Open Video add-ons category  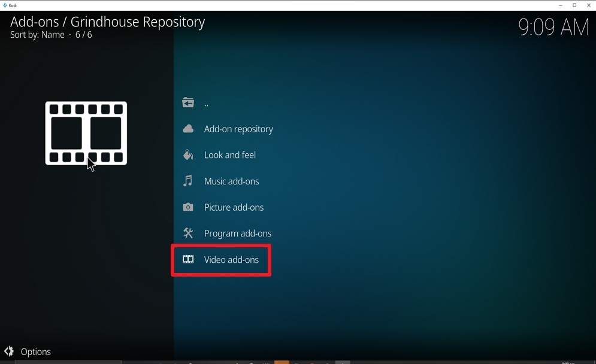tap(231, 259)
